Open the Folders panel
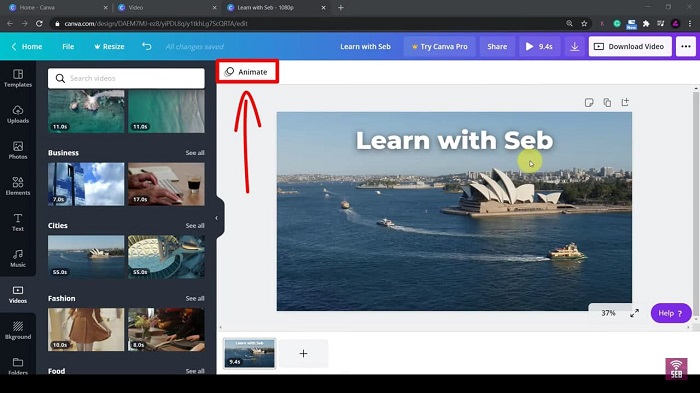700x393 pixels. pyautogui.click(x=18, y=366)
